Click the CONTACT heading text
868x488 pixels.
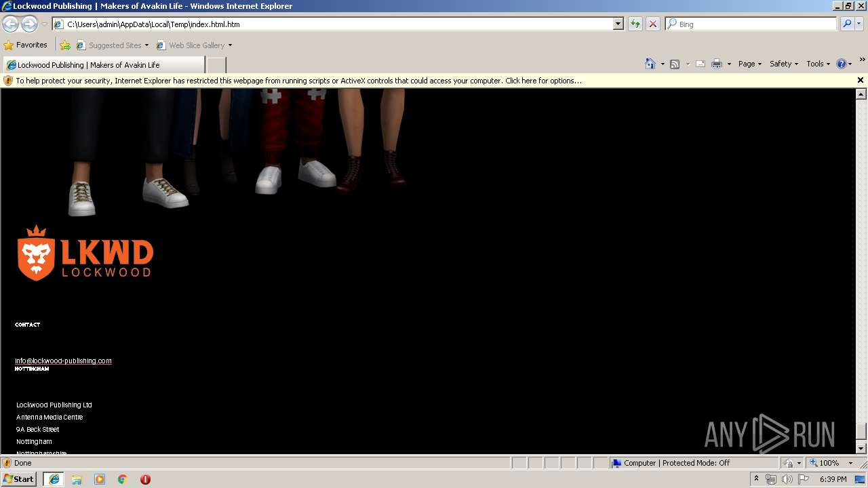point(28,325)
